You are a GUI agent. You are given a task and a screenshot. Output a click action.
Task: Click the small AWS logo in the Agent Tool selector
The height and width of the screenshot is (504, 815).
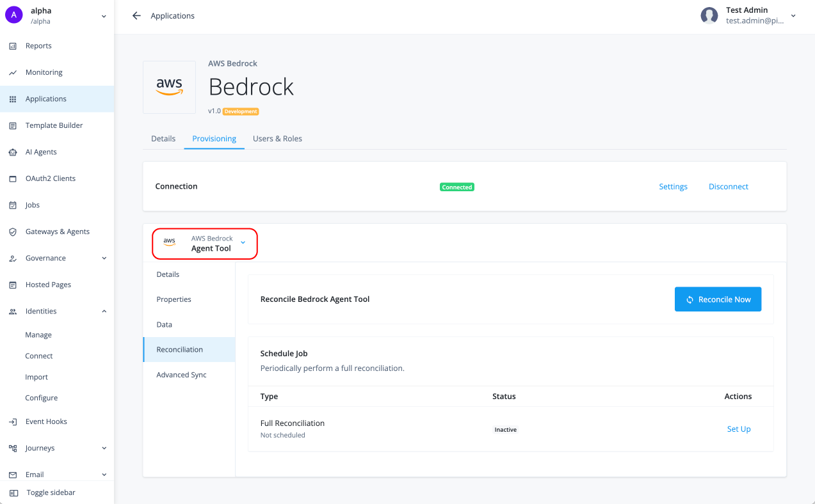pyautogui.click(x=170, y=242)
